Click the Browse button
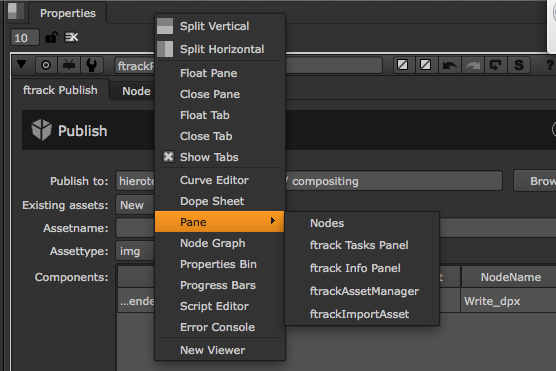This screenshot has height=371, width=556. (535, 181)
